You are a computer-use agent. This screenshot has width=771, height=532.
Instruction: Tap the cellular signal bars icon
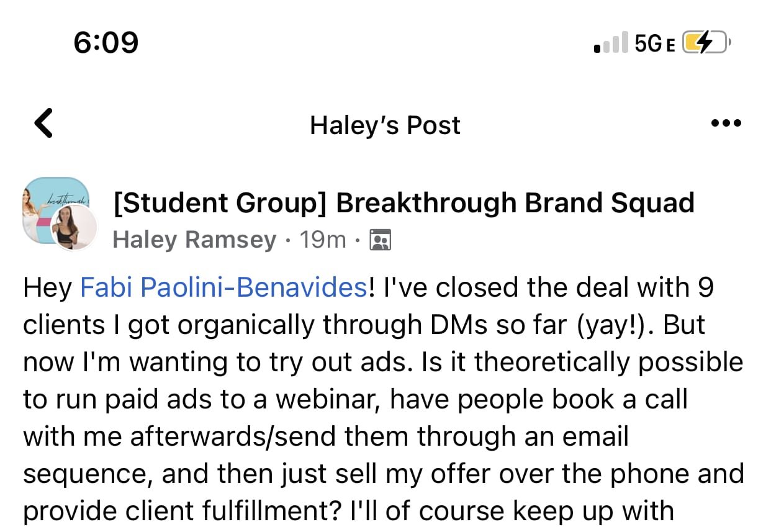(610, 43)
